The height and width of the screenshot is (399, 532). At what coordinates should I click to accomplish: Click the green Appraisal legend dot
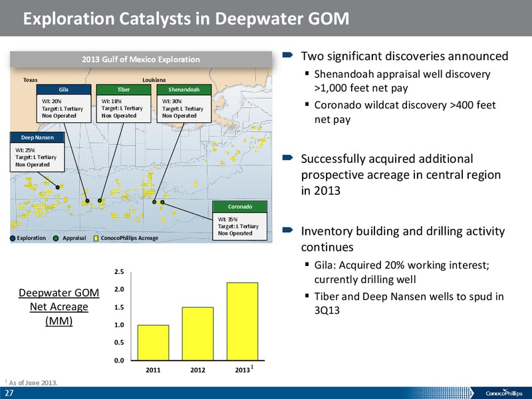[x=57, y=239]
